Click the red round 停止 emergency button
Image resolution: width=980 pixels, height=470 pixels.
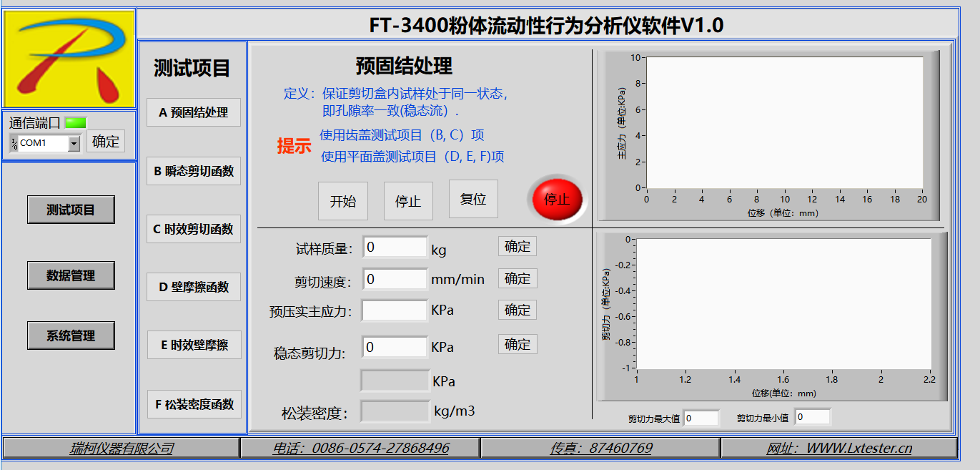(x=557, y=200)
